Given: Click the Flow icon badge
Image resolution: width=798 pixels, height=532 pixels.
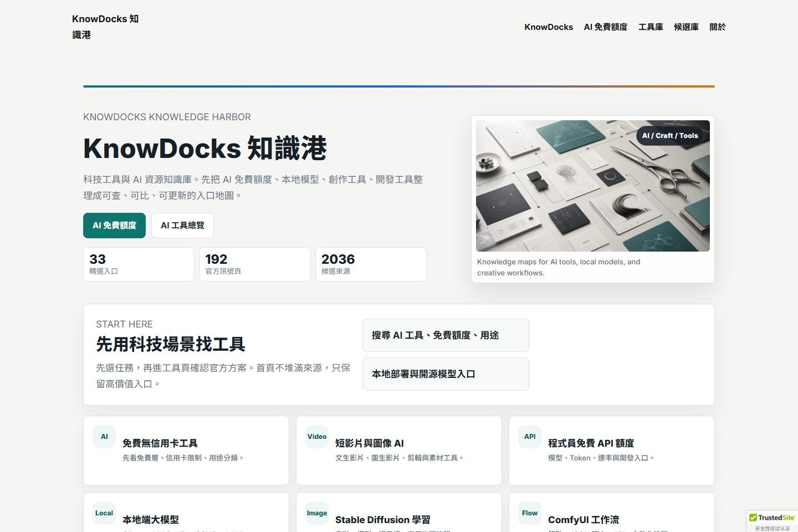Looking at the screenshot, I should pyautogui.click(x=530, y=513).
